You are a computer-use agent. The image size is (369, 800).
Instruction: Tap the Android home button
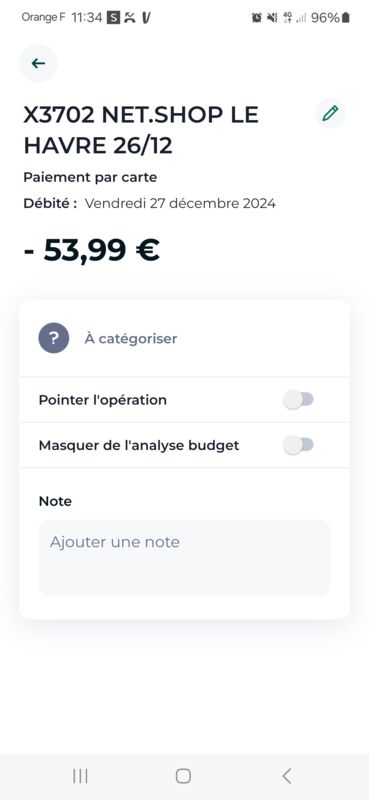(183, 776)
